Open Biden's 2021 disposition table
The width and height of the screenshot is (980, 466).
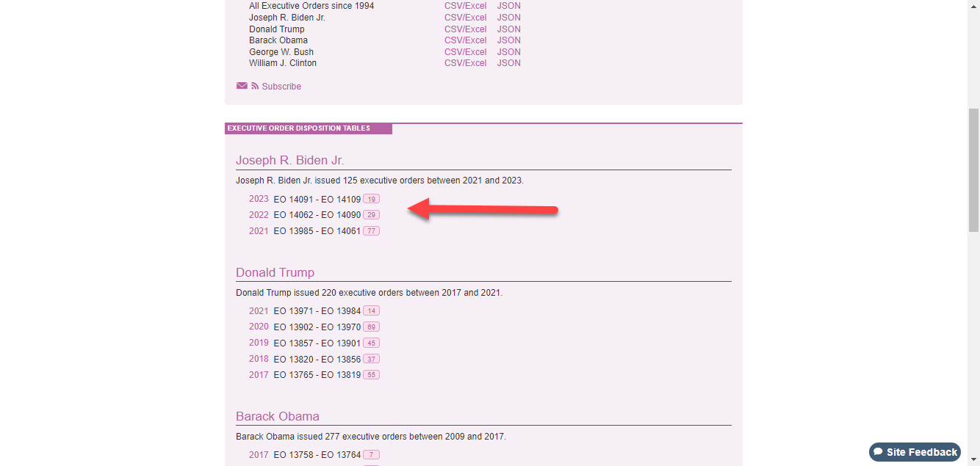pos(259,231)
